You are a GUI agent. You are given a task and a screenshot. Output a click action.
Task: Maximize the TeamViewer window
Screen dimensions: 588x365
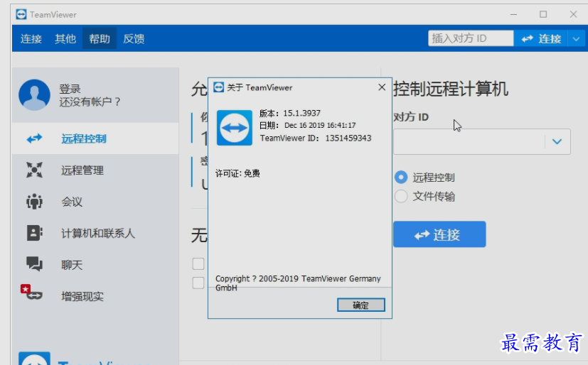(543, 15)
